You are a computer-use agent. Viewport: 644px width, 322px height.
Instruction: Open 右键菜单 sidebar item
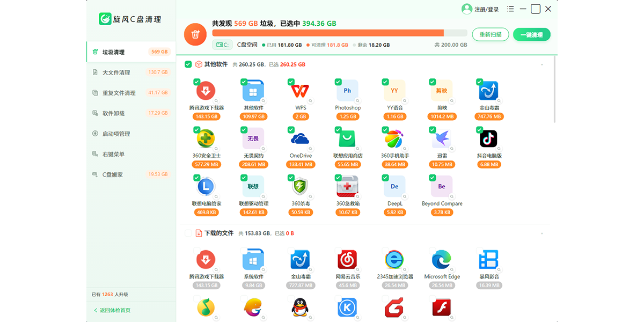pyautogui.click(x=131, y=154)
